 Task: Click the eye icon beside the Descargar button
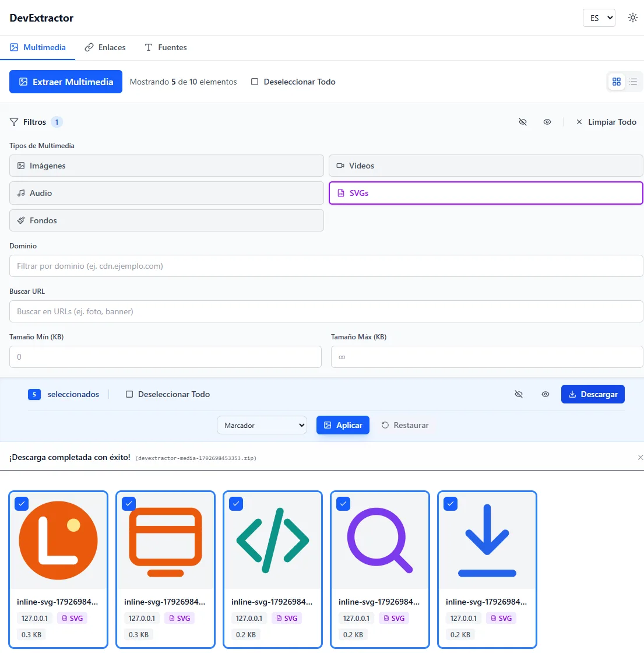pyautogui.click(x=546, y=394)
